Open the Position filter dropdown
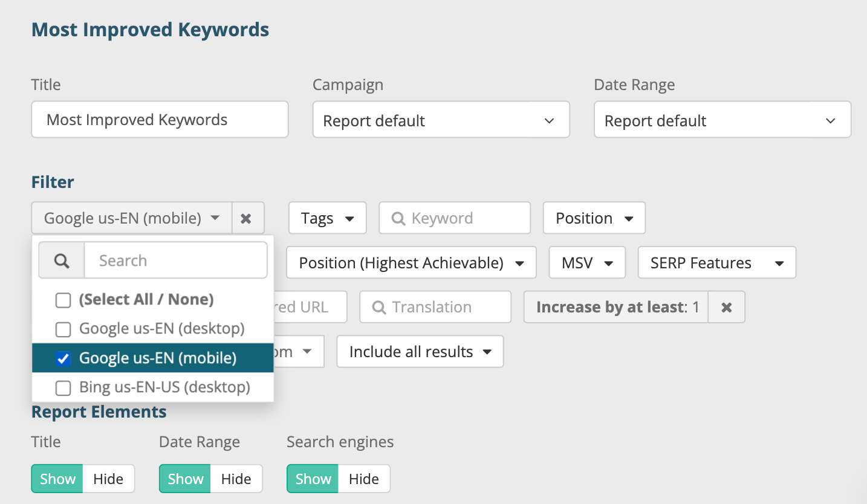This screenshot has height=504, width=867. click(594, 218)
